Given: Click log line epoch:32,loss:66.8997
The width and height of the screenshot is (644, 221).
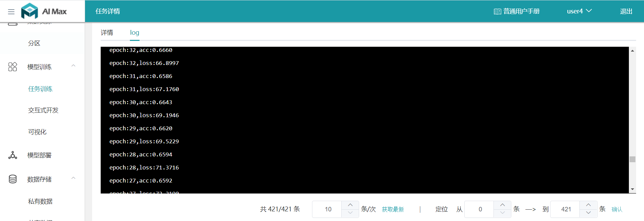Looking at the screenshot, I should coord(144,63).
